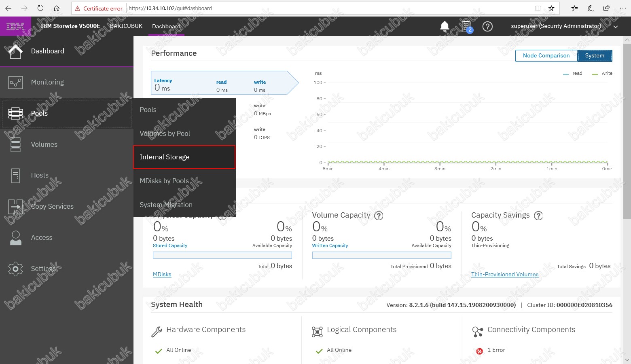Click the write legend in chart

pos(602,74)
